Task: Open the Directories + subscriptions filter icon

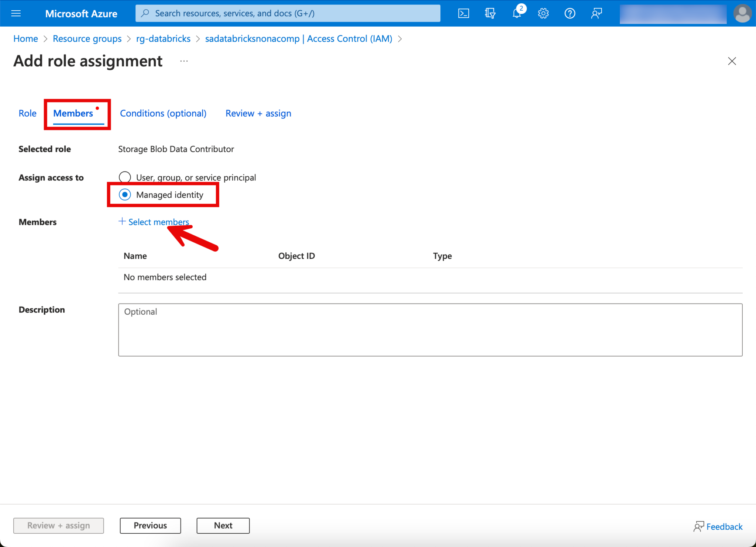Action: tap(490, 14)
